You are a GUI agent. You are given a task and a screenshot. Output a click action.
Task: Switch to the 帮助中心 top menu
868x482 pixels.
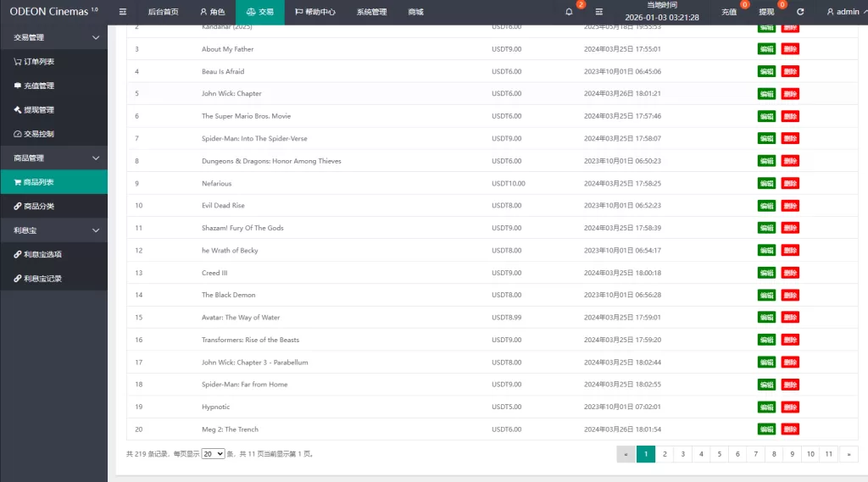click(314, 12)
